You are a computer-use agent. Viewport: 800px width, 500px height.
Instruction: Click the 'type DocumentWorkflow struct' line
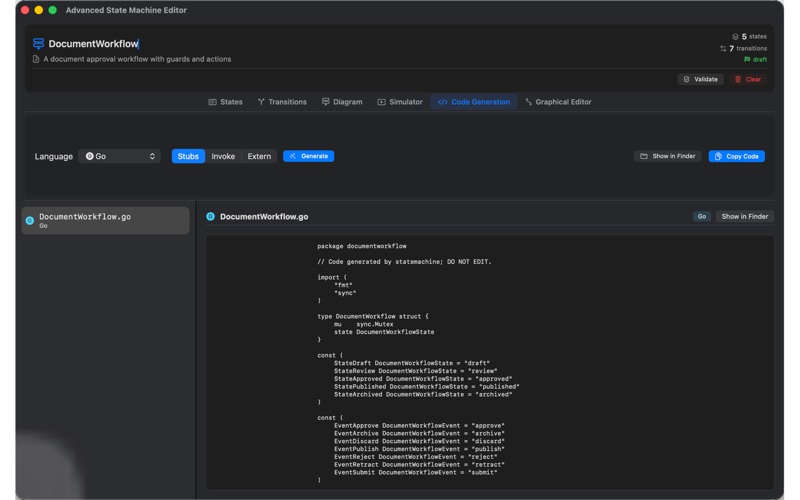[x=373, y=316]
